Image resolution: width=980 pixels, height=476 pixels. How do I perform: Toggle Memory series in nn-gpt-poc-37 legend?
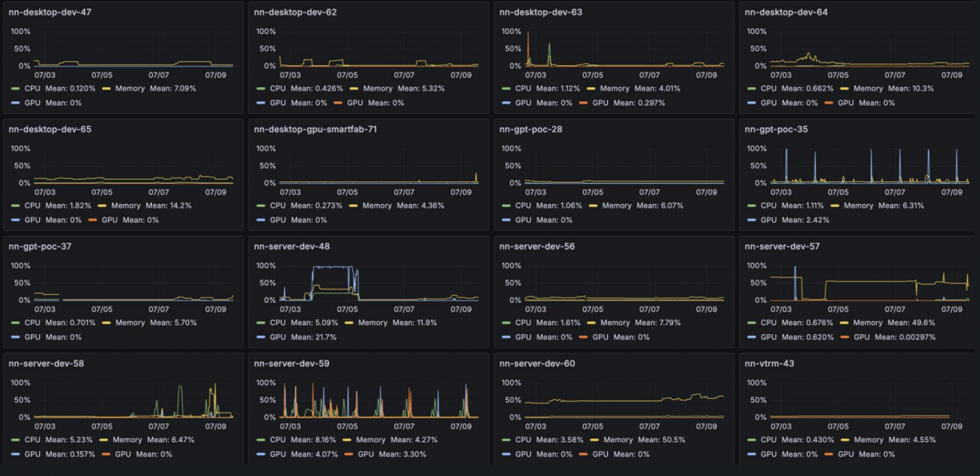point(130,323)
